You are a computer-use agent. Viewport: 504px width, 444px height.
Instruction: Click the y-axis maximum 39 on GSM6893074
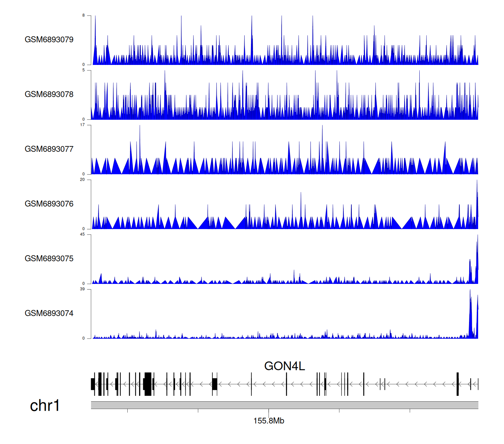[x=83, y=289]
